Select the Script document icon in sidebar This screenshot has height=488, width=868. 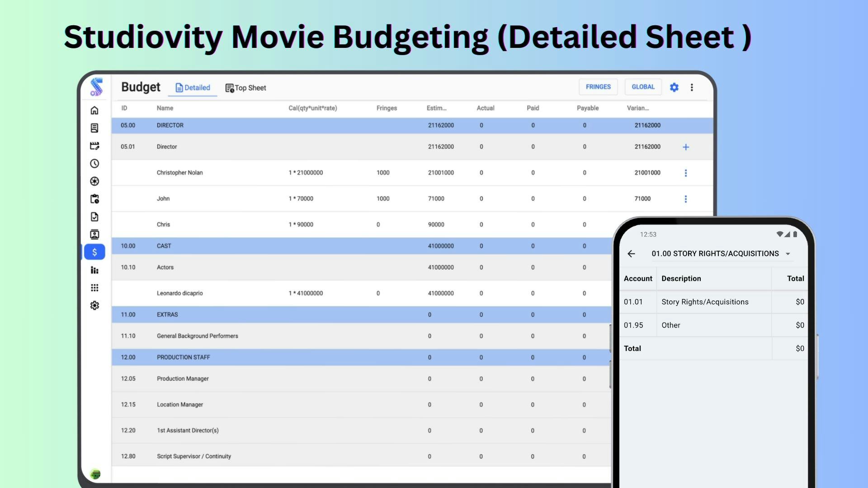point(94,128)
